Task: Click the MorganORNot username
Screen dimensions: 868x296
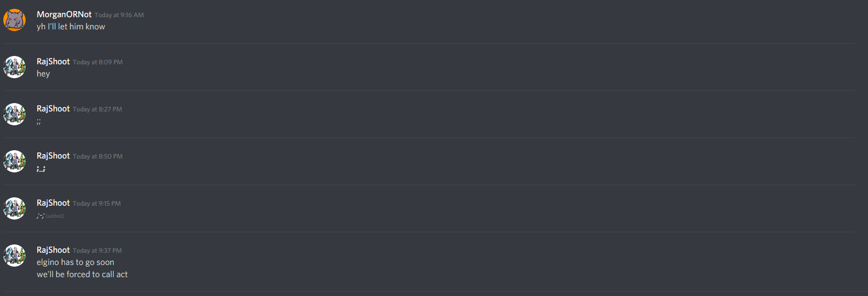Action: point(64,14)
